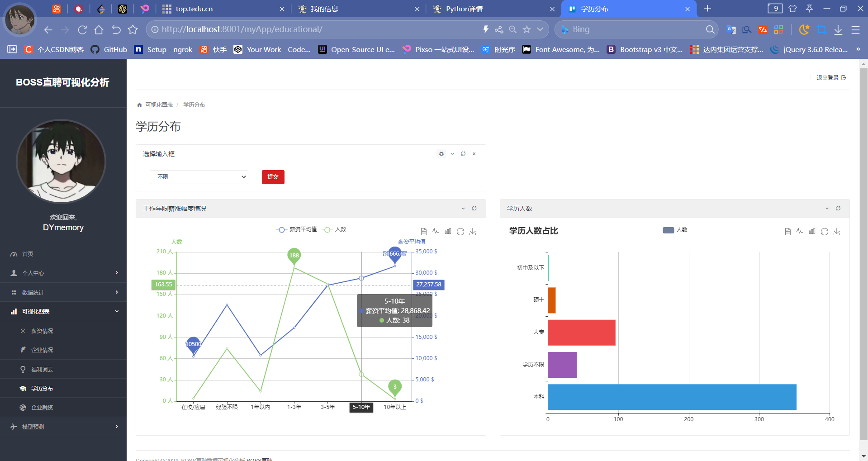Expand 个人中心 sidebar menu
Image resolution: width=868 pixels, height=461 pixels.
(63, 273)
